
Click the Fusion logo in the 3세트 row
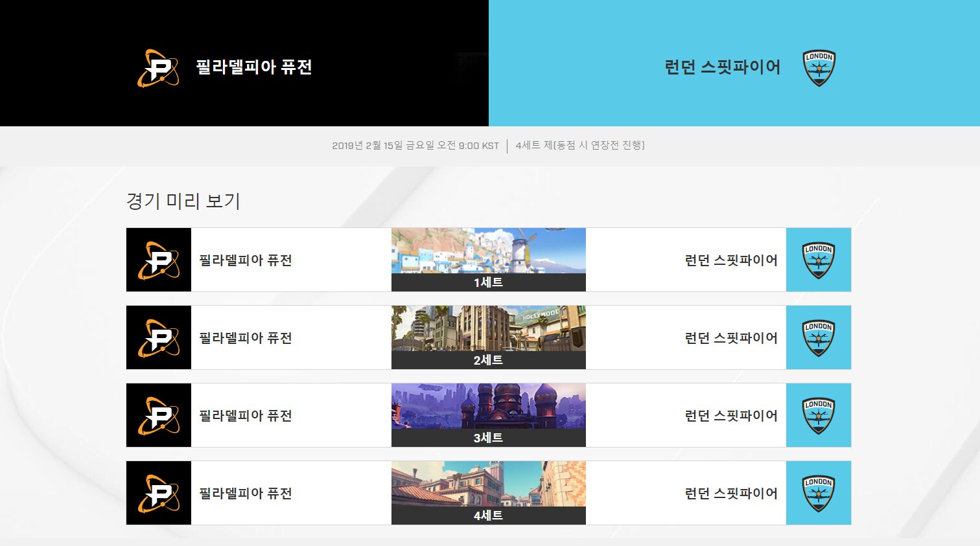[x=159, y=415]
